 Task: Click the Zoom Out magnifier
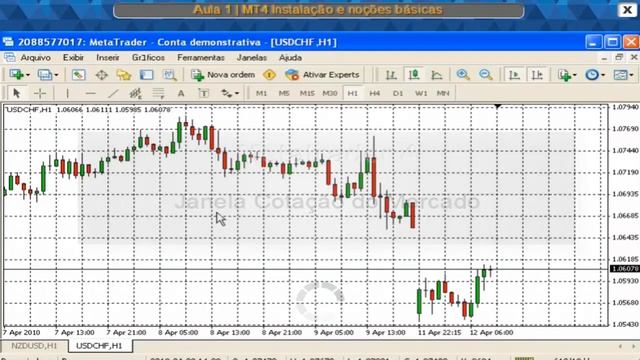[x=486, y=75]
